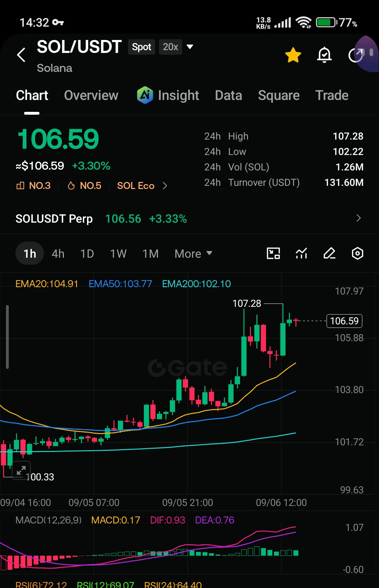Tap the 09/05 21:00 time axis label
Viewport: 379px width, 588px height.
click(x=187, y=502)
